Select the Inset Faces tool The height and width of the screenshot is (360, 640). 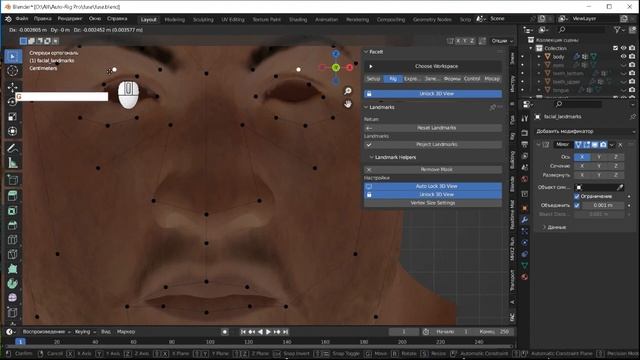[13, 211]
